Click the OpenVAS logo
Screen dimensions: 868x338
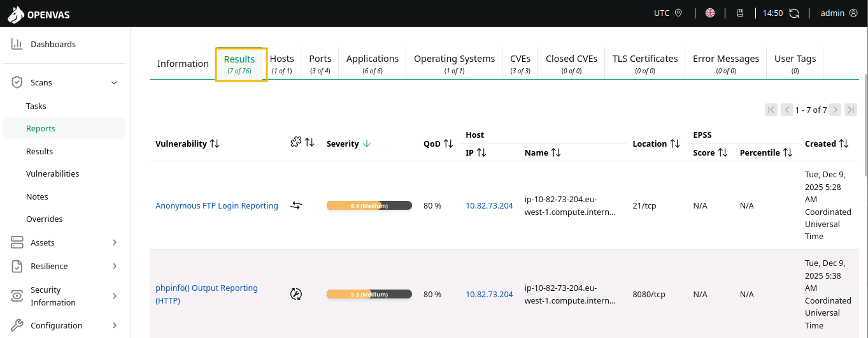click(x=38, y=13)
